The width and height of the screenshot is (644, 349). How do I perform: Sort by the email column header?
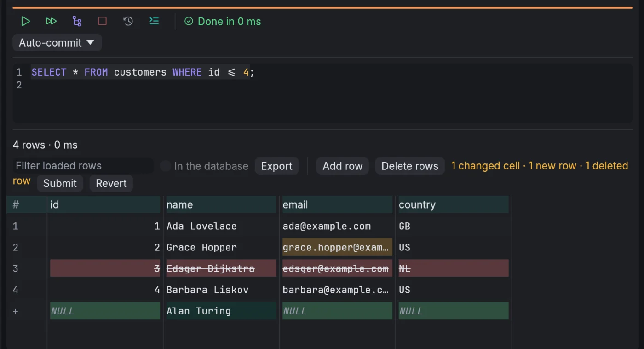(337, 204)
